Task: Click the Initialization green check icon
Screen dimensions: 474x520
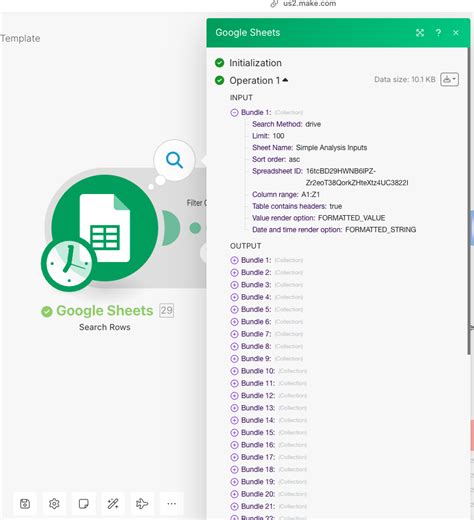Action: [220, 63]
